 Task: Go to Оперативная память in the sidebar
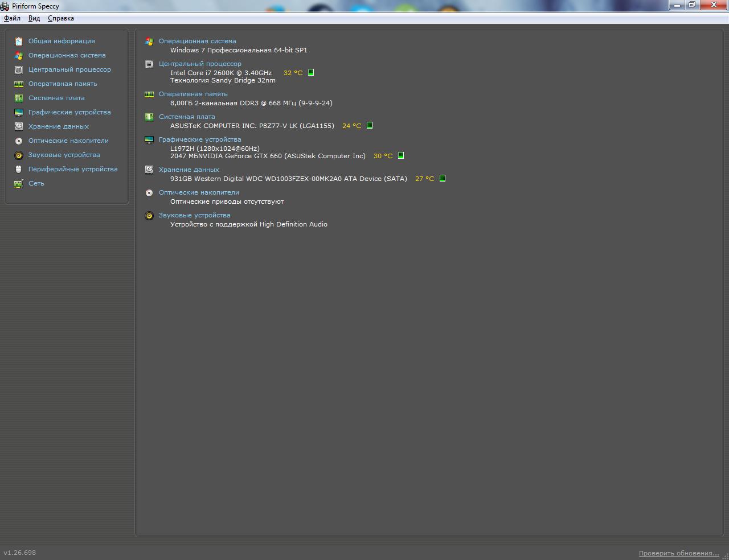coord(63,84)
